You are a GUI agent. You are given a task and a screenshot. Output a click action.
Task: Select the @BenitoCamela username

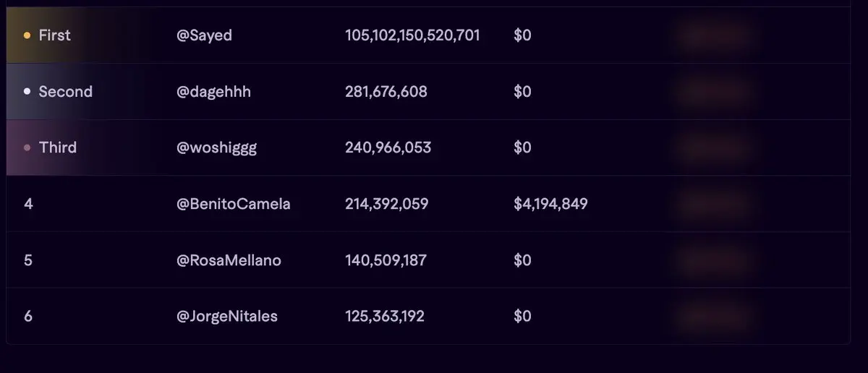coord(233,204)
